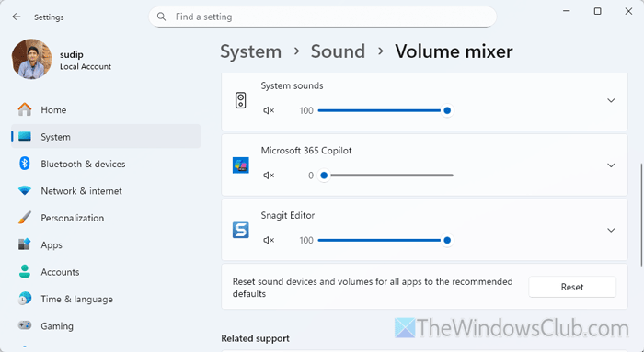Adjust the Microsoft 365 Copilot volume slider
This screenshot has width=644, height=352.
pos(385,176)
